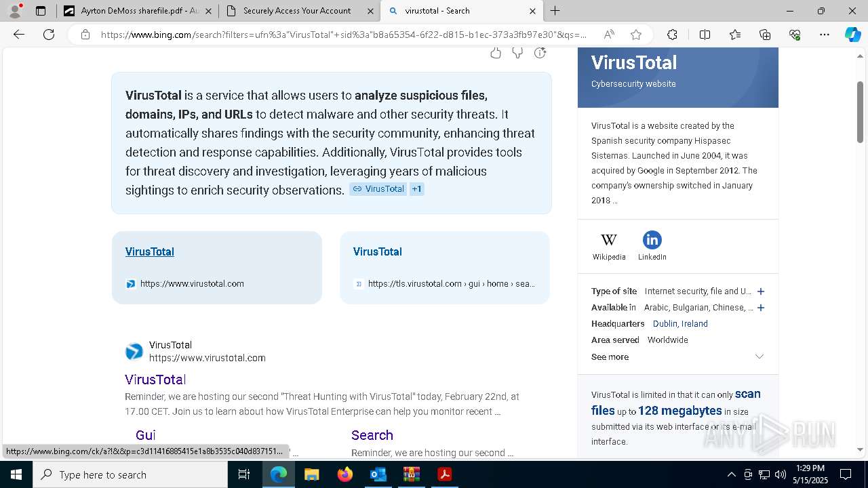Launch Firefox from the taskbar
Image resolution: width=868 pixels, height=488 pixels.
click(x=344, y=474)
